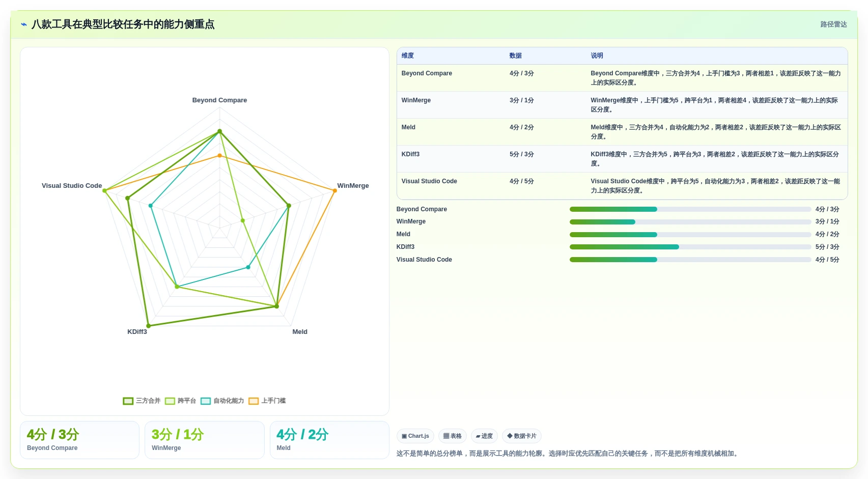Click the 路径雷达 label in the header
This screenshot has width=868, height=479.
[x=833, y=24]
